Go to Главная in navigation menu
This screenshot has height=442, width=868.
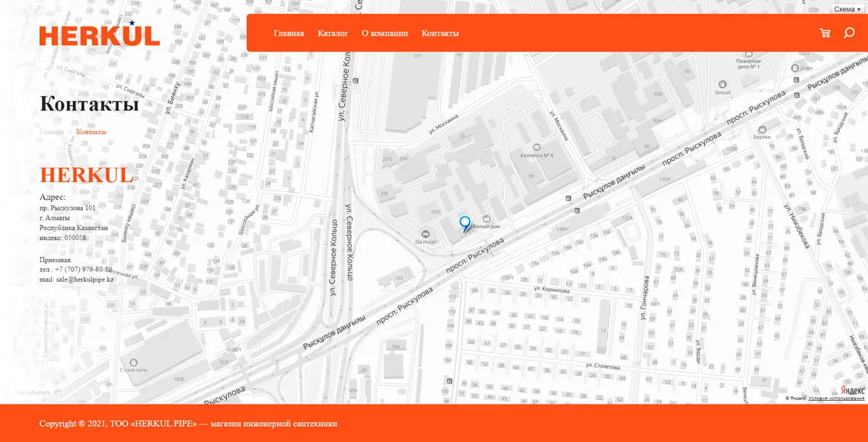pyautogui.click(x=289, y=34)
